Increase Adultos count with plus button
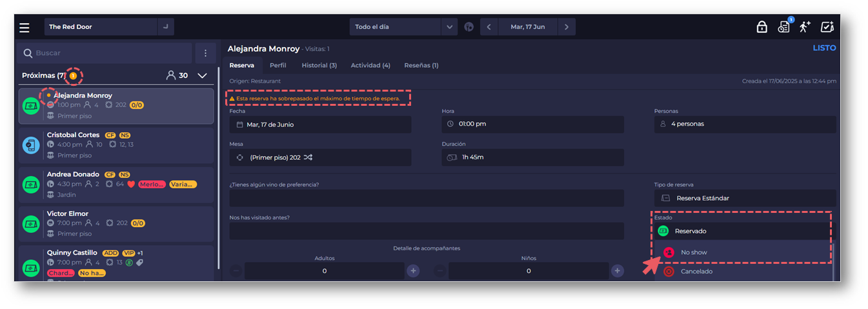 tap(413, 271)
